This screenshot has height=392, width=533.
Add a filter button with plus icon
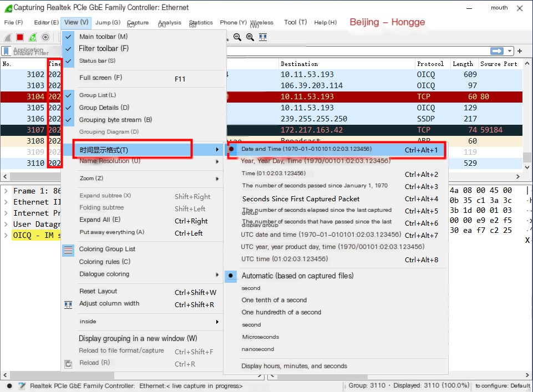pyautogui.click(x=519, y=51)
